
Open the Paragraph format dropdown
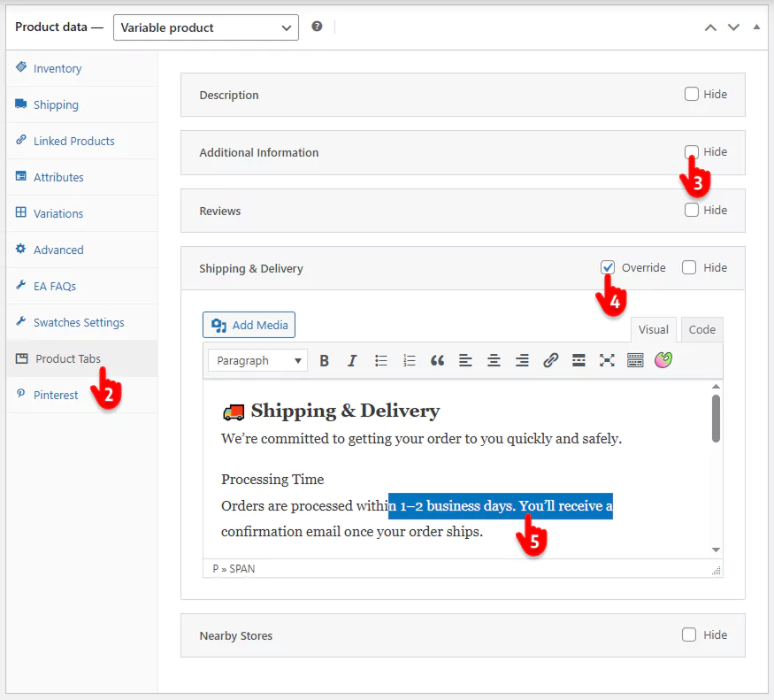[x=257, y=360]
